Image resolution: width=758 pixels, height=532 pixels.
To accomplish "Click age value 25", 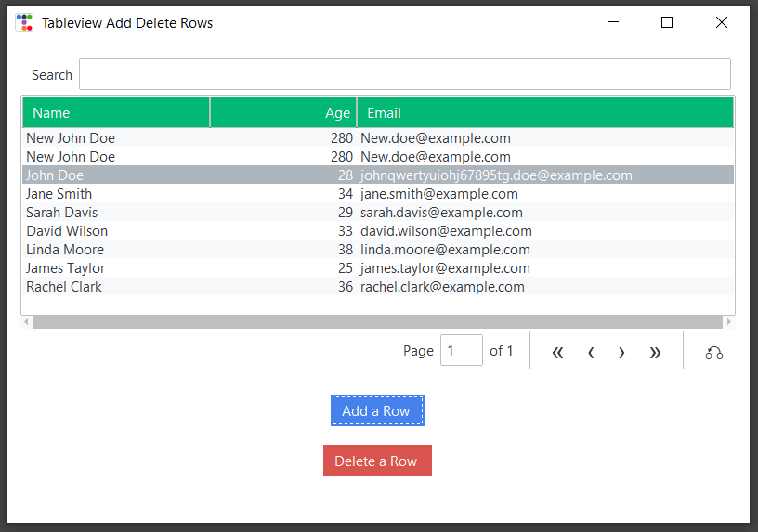I will (346, 268).
